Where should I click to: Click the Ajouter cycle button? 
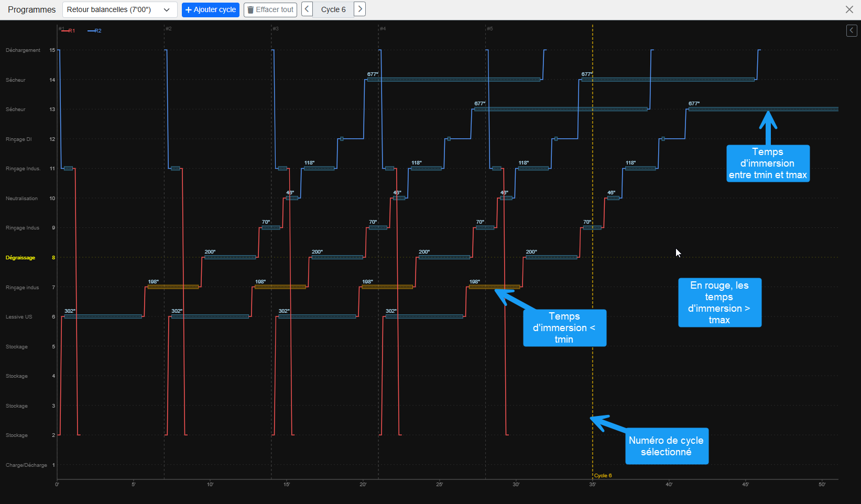tap(211, 10)
